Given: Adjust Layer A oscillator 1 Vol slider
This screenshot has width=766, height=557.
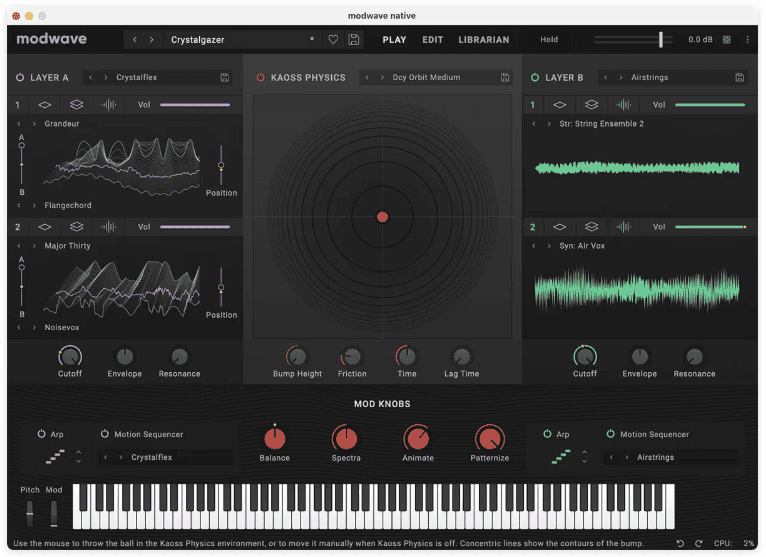Looking at the screenshot, I should click(195, 105).
